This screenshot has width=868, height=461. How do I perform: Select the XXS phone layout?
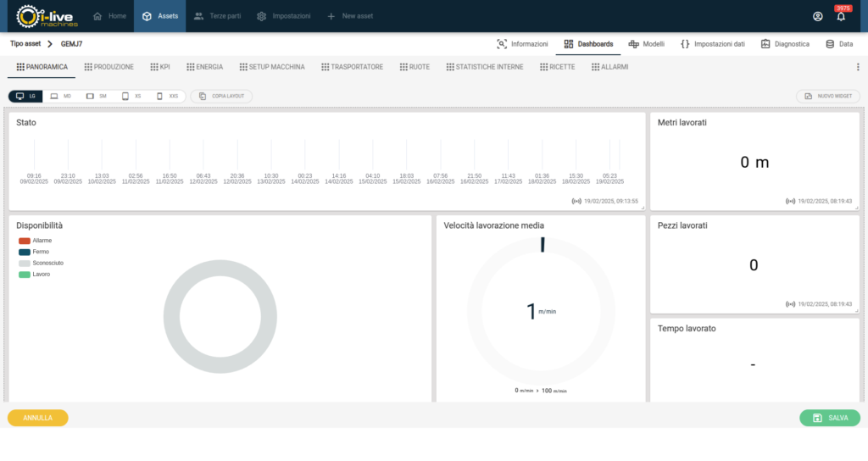click(x=167, y=97)
